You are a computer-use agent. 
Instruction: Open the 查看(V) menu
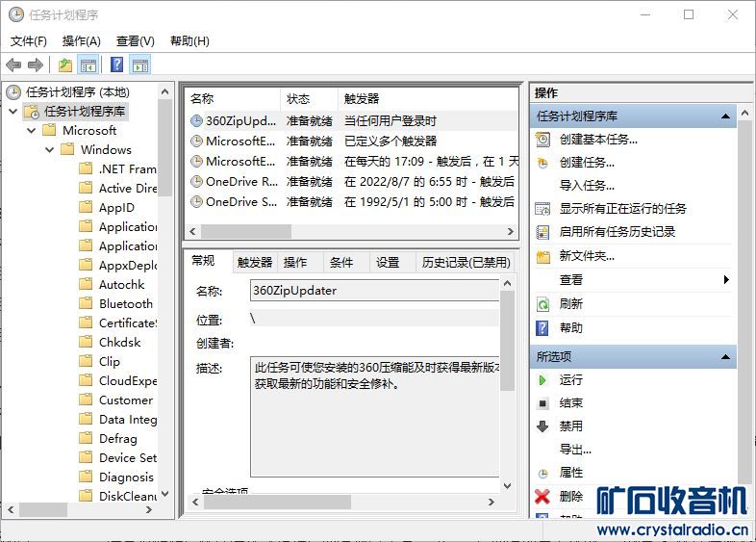click(136, 41)
